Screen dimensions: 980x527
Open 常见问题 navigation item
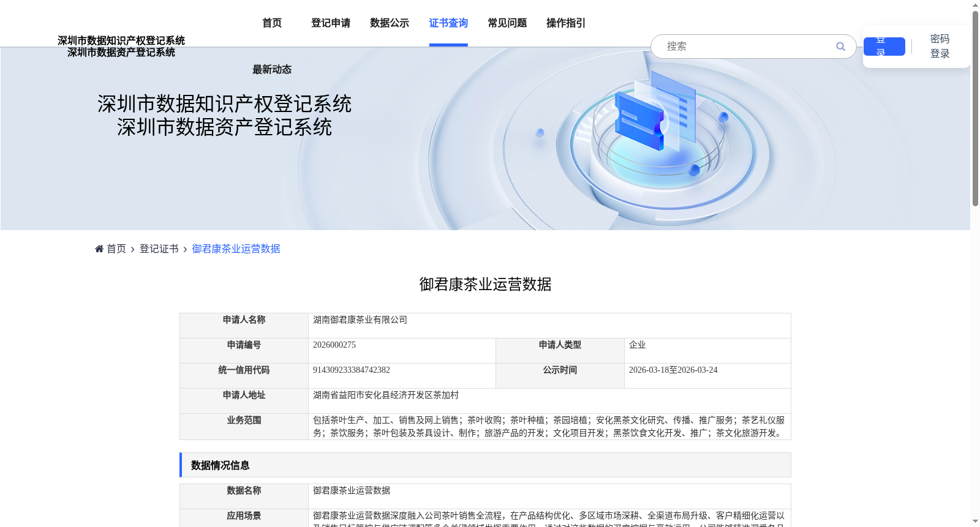tap(507, 23)
